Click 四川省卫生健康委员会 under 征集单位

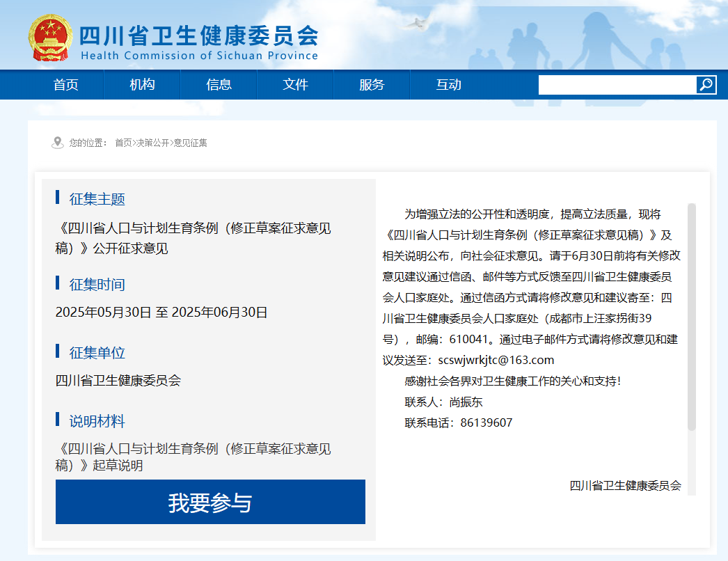118,380
